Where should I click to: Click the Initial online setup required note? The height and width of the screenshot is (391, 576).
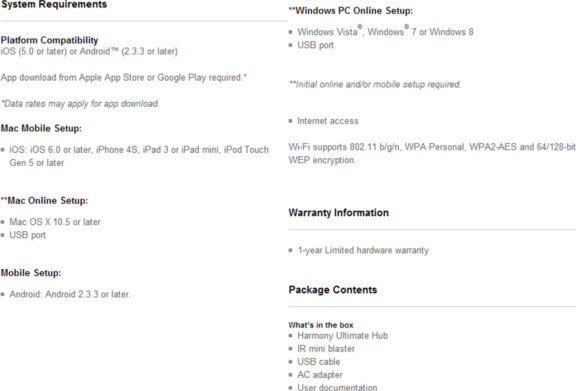pos(375,85)
